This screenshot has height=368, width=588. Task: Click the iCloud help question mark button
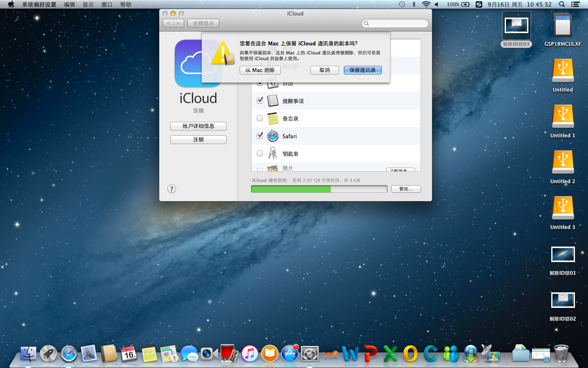[171, 189]
